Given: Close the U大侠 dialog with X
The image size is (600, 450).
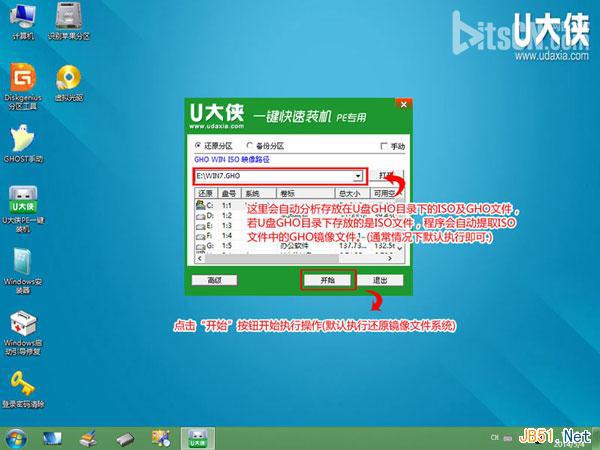Looking at the screenshot, I should [403, 104].
